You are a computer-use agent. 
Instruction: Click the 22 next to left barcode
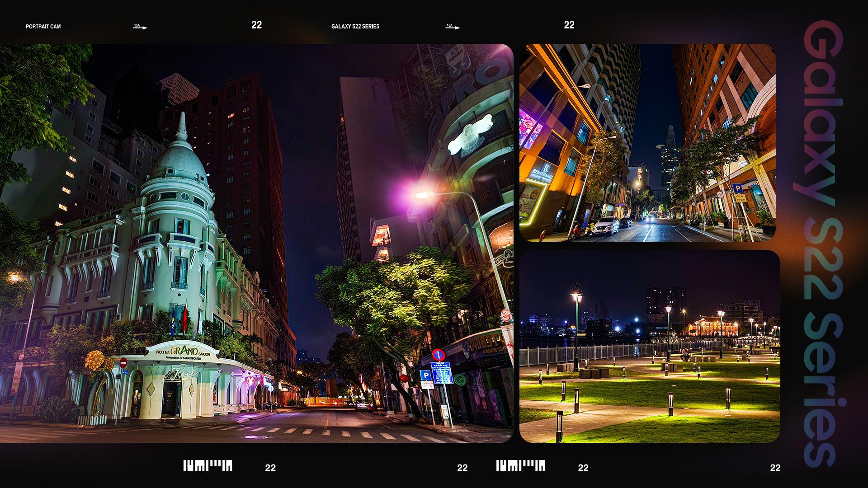pos(270,468)
